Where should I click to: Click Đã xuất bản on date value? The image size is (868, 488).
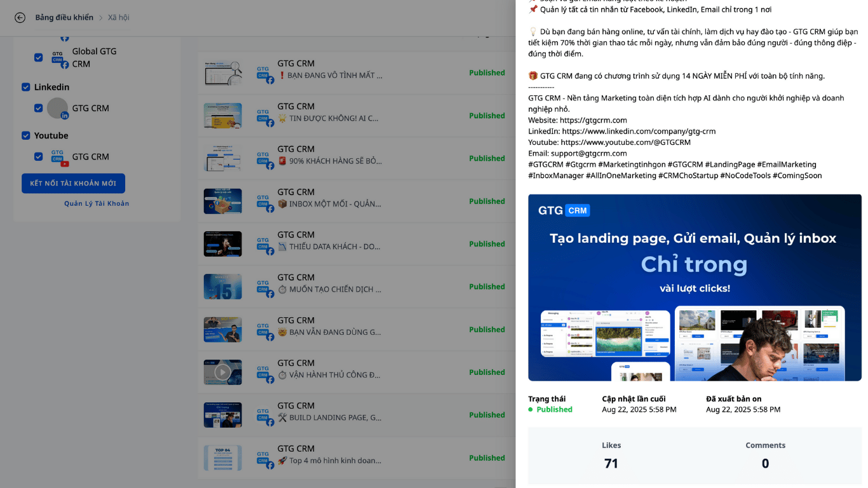coord(743,410)
